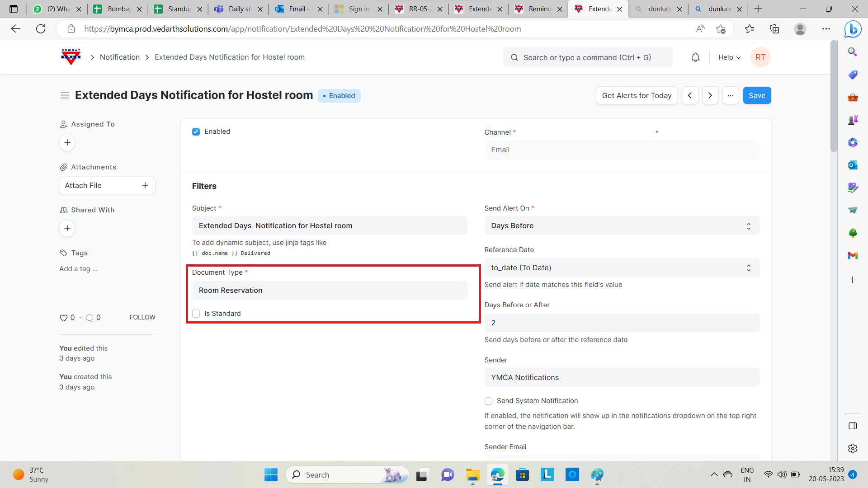Open the Send Alert On dropdown
The width and height of the screenshot is (868, 488).
point(622,226)
